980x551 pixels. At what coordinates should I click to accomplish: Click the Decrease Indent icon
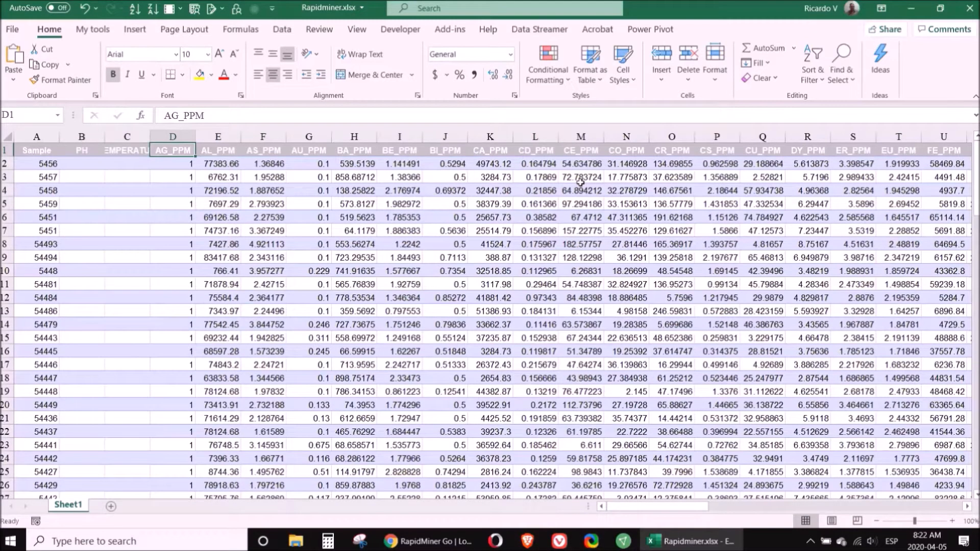tap(306, 74)
